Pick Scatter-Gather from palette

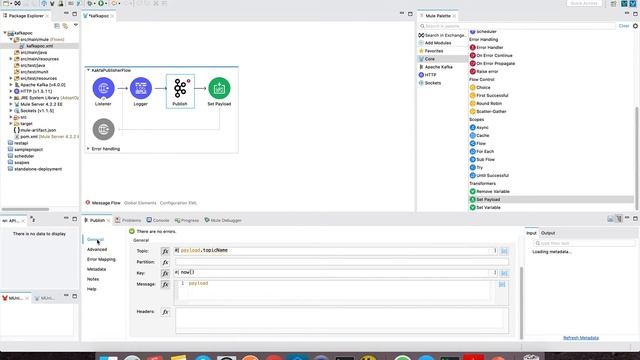click(488, 111)
